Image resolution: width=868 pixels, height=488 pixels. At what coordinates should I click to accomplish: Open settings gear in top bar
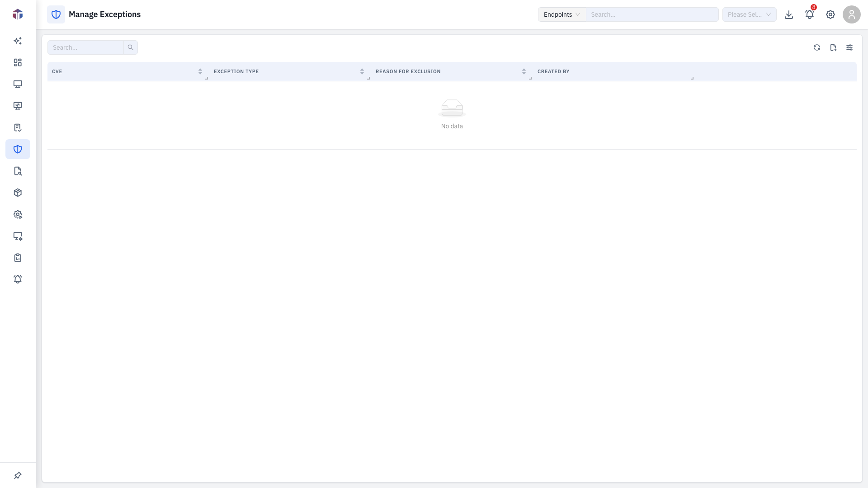pos(830,14)
